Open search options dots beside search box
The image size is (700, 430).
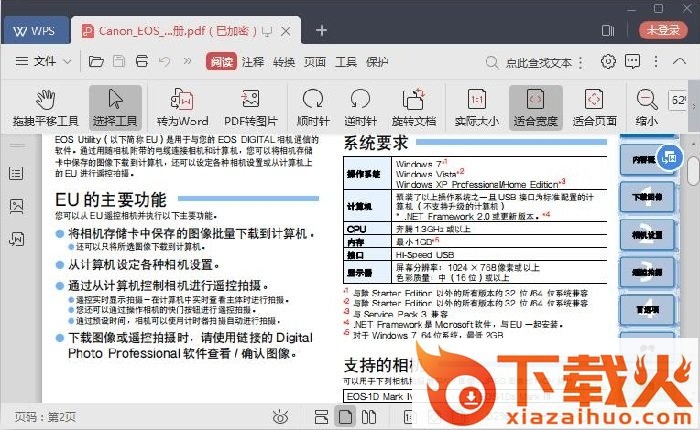(x=580, y=63)
